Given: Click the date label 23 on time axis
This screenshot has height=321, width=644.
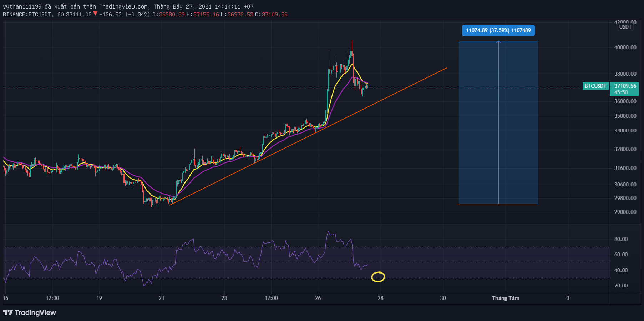Looking at the screenshot, I should click(x=224, y=298).
